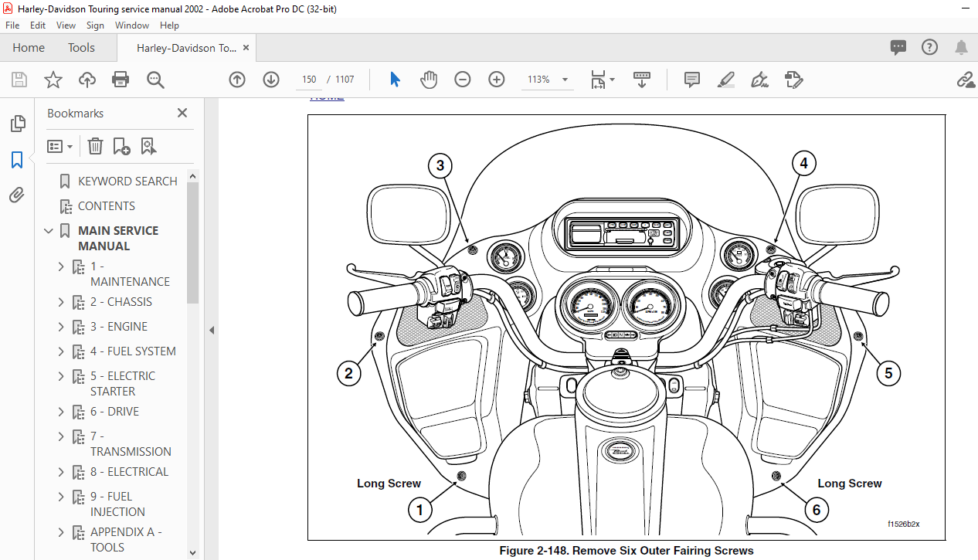
Task: Print the document with the printer icon
Action: (121, 80)
